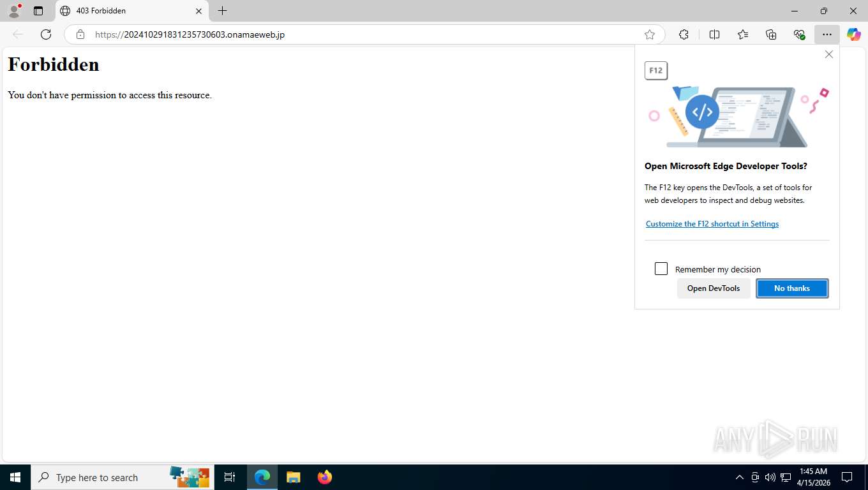This screenshot has width=868, height=490.
Task: Add page to favorites star icon
Action: point(650,34)
